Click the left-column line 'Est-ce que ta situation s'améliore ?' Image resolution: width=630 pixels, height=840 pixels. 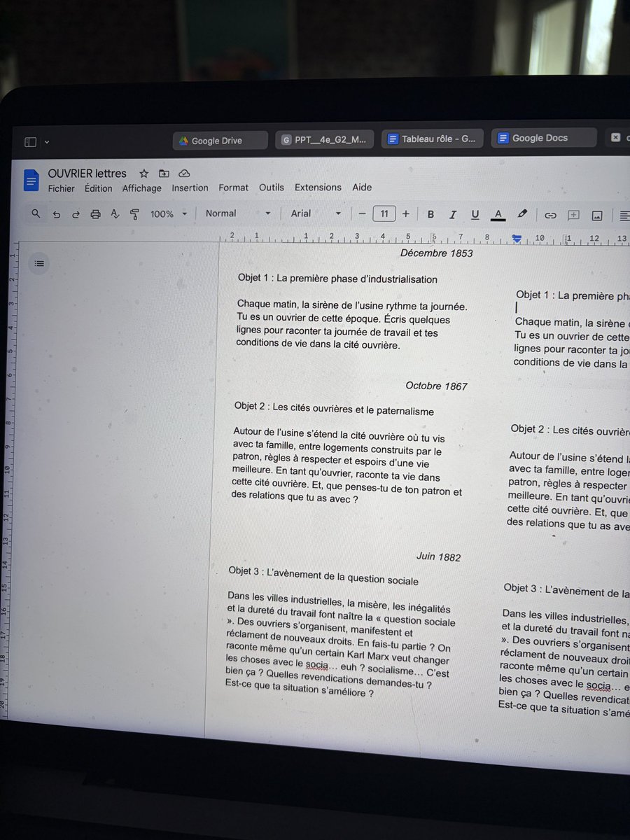(299, 689)
